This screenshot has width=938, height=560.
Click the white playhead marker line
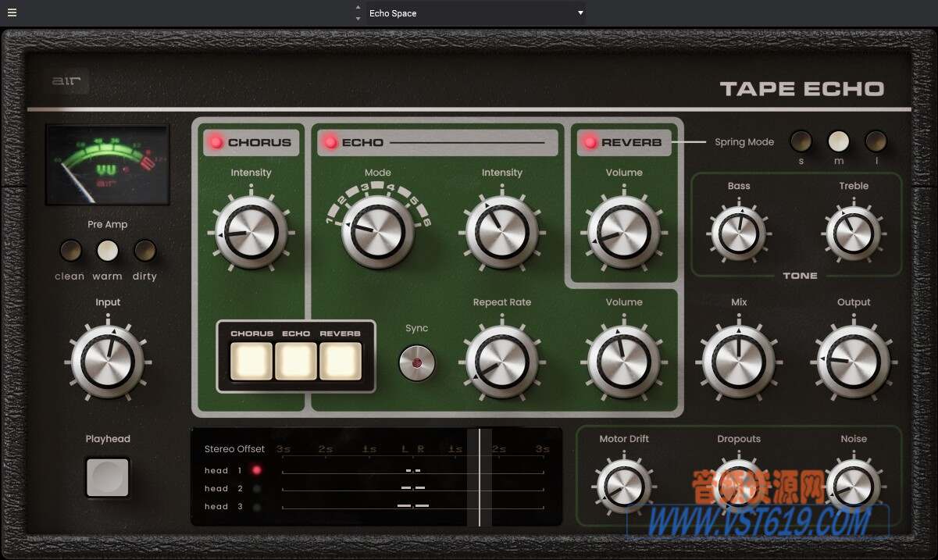pyautogui.click(x=480, y=477)
